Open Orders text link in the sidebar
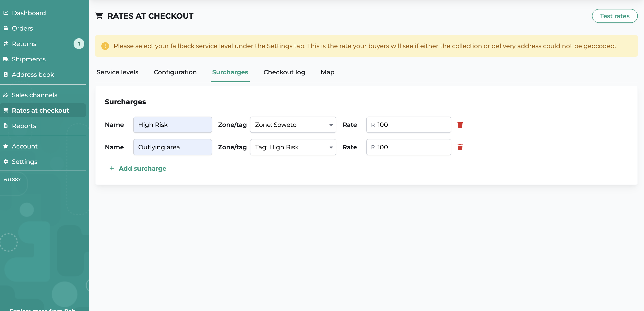The height and width of the screenshot is (311, 644). [22, 28]
